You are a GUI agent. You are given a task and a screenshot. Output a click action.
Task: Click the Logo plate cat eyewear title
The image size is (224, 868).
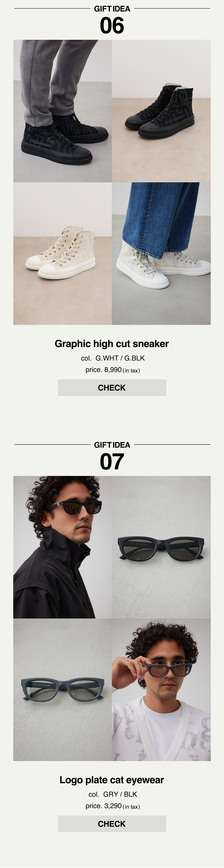point(112,780)
